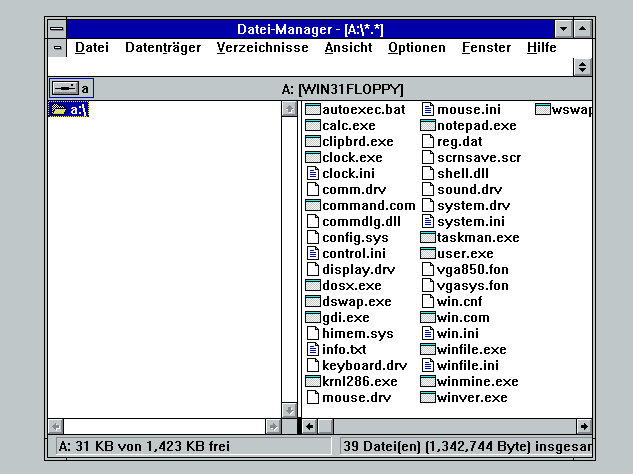Click the win.ini file name
Screen dimensions: 633x474
click(x=458, y=333)
